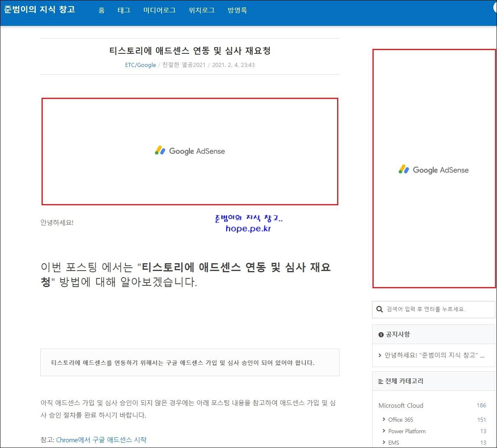Click the chevron before Office 365
497x448 pixels.
384,420
